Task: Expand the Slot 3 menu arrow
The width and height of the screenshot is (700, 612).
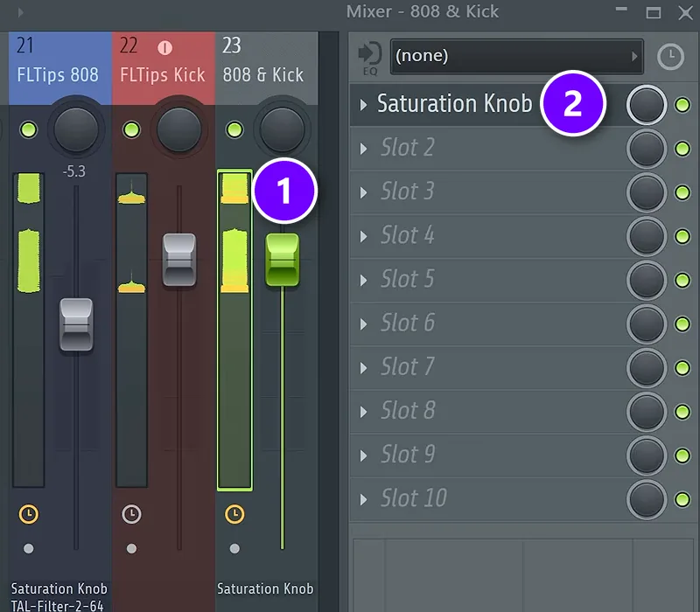Action: (x=363, y=192)
